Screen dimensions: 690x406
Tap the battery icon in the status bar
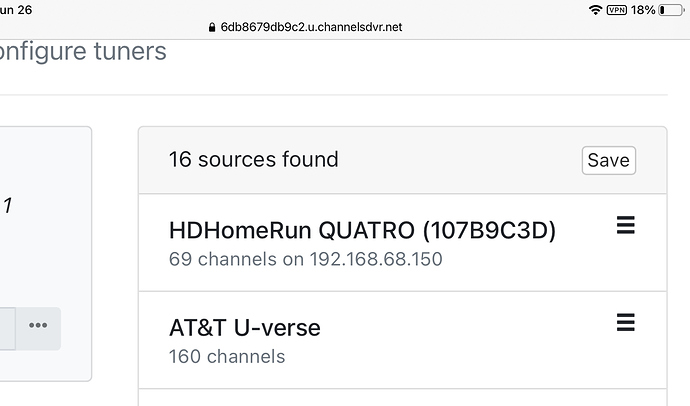672,10
